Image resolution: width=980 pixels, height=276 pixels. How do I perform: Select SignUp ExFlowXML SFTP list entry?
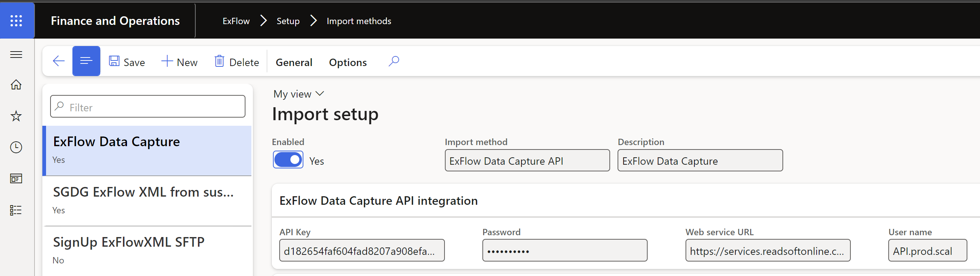[147, 251]
